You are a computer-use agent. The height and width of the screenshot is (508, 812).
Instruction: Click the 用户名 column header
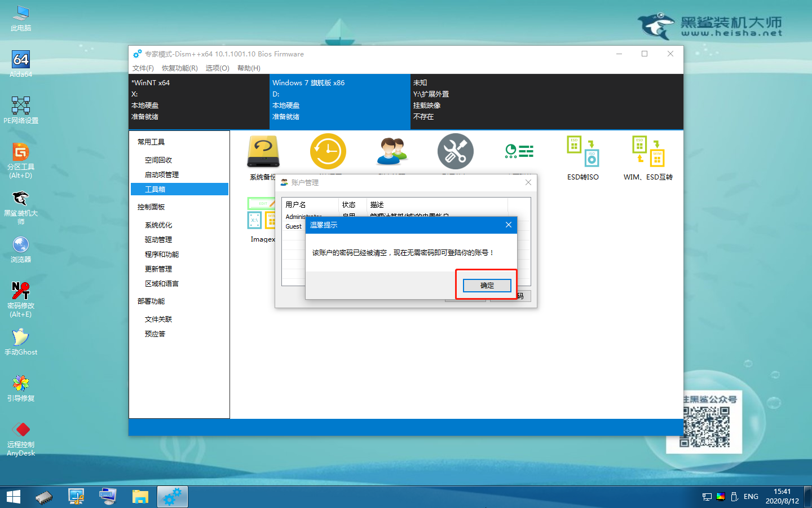pos(310,204)
